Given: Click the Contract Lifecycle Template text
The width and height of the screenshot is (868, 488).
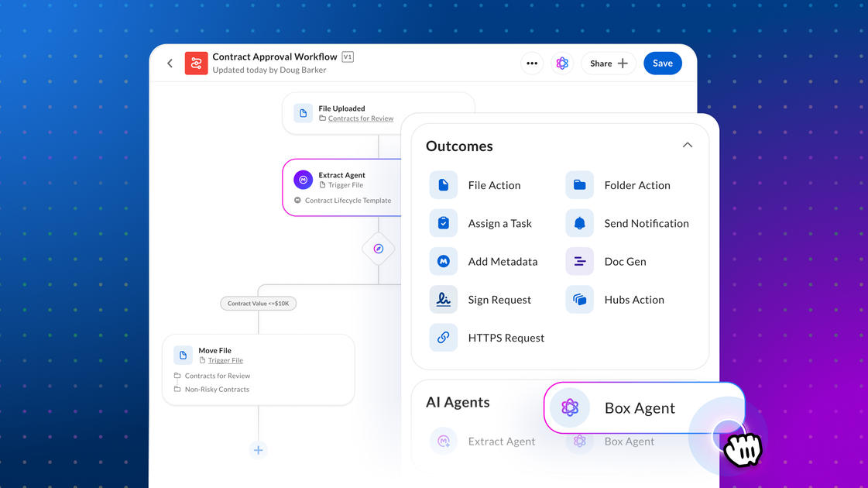Looking at the screenshot, I should pyautogui.click(x=348, y=201).
